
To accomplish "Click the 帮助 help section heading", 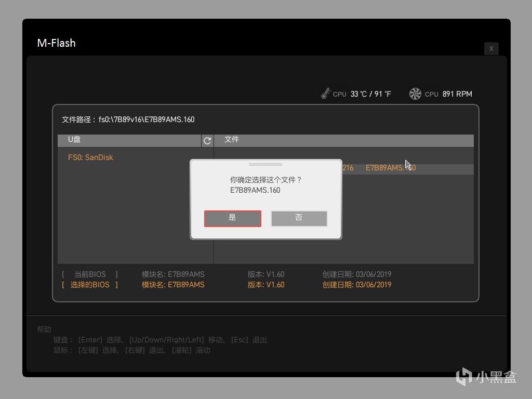I will pos(44,329).
